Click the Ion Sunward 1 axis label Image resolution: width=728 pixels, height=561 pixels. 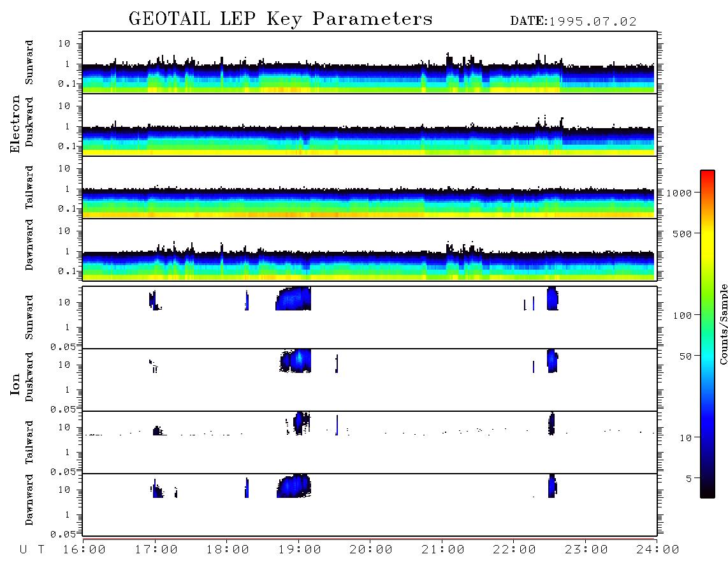tap(67, 328)
